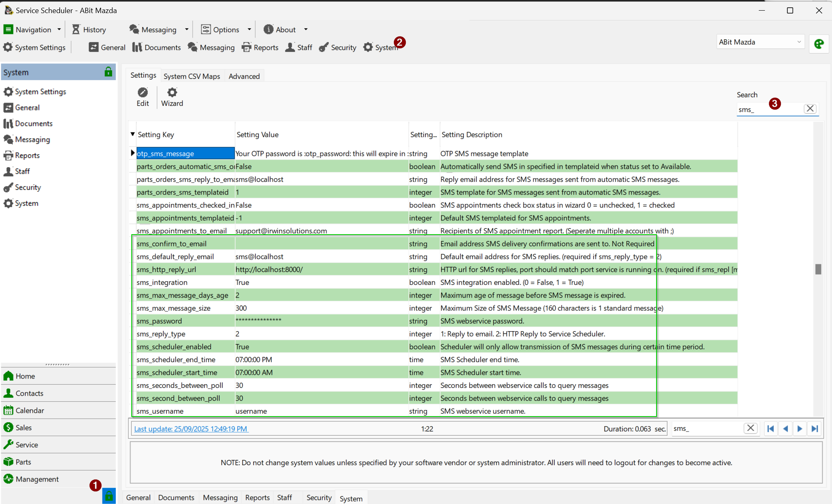Toggle green lock at sidebar bottom
The height and width of the screenshot is (504, 832).
(x=109, y=496)
